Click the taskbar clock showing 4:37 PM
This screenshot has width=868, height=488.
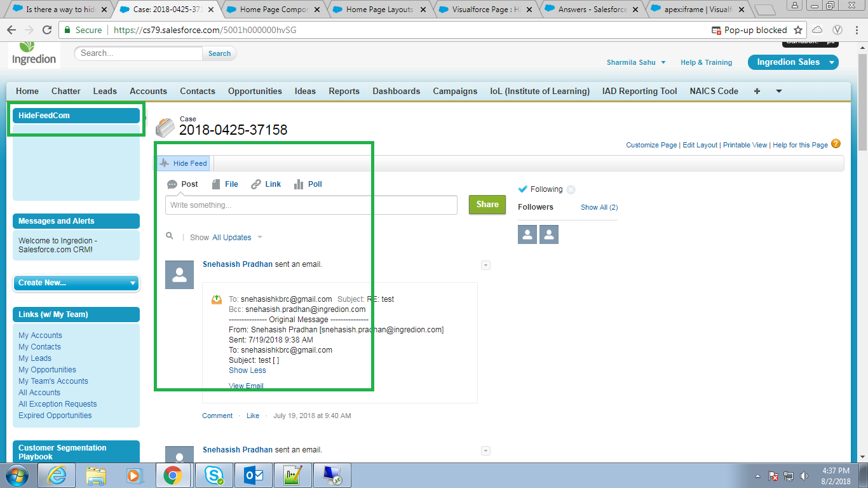tap(836, 476)
